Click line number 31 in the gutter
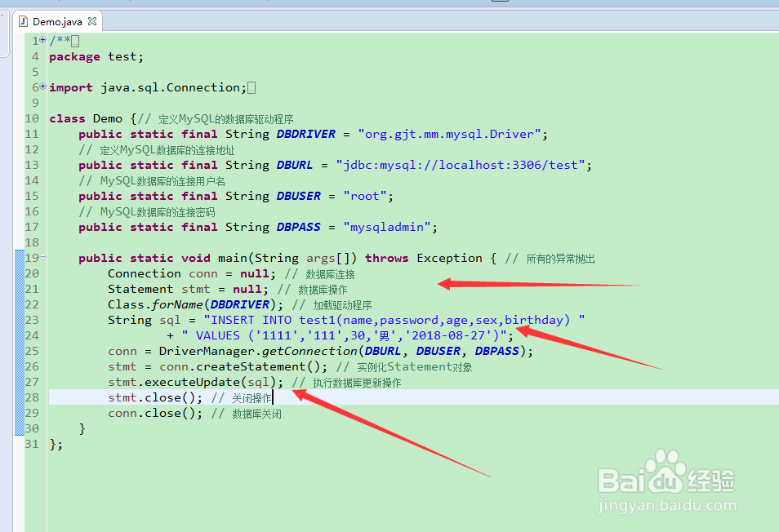This screenshot has width=779, height=532. pyautogui.click(x=32, y=444)
